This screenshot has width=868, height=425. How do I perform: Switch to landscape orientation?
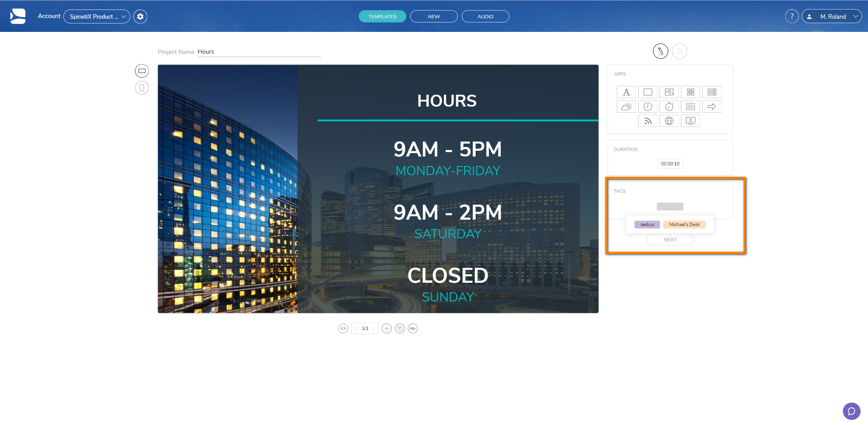142,71
